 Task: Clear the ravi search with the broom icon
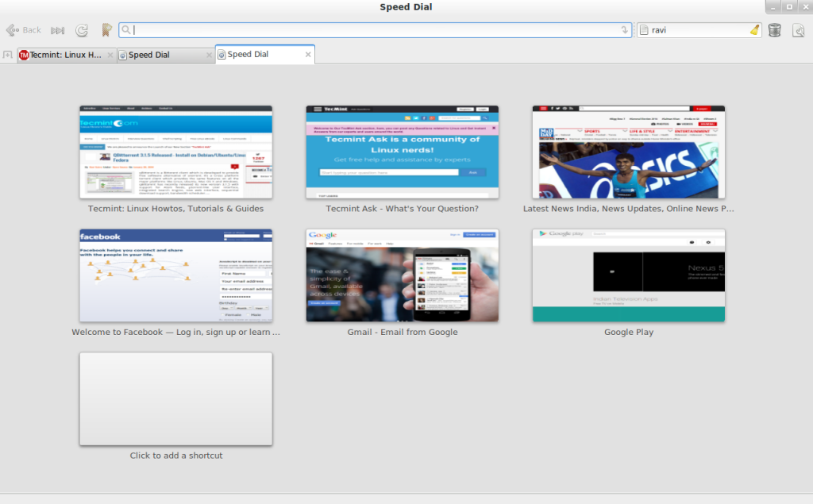coord(754,30)
